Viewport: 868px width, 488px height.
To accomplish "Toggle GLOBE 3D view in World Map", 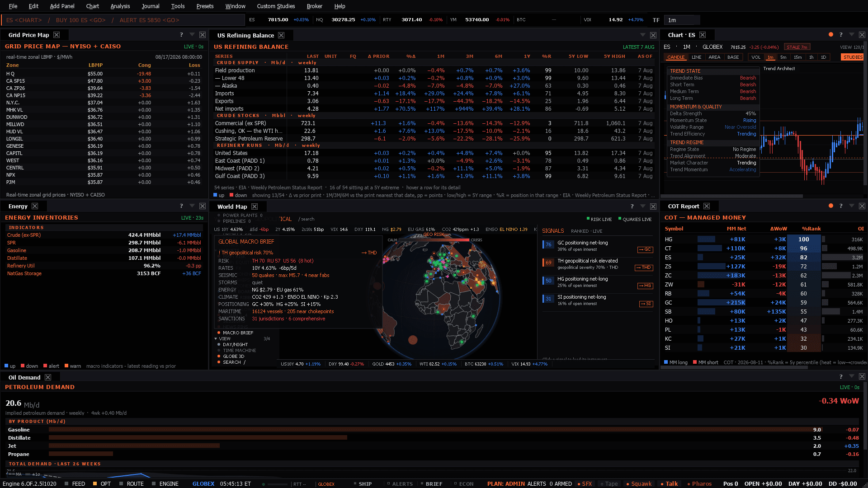I will tap(230, 356).
